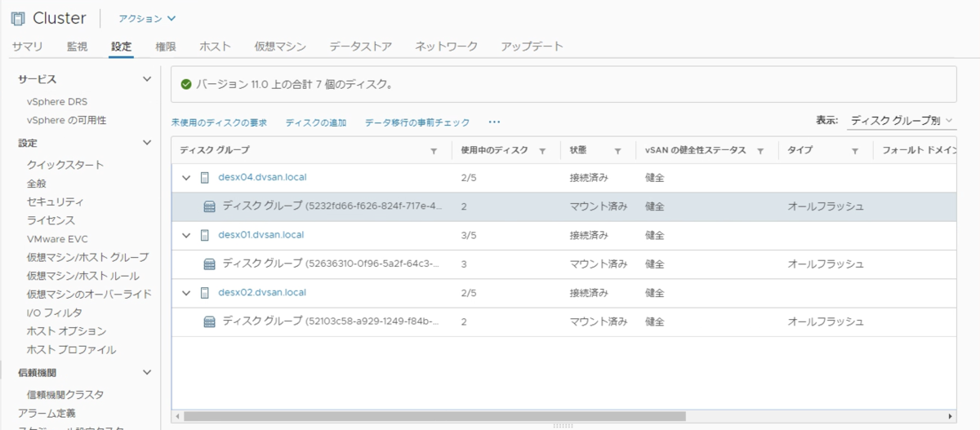980x430 pixels.
Task: Select disk group row 52636310-0f96-5a2f
Action: pyautogui.click(x=563, y=264)
